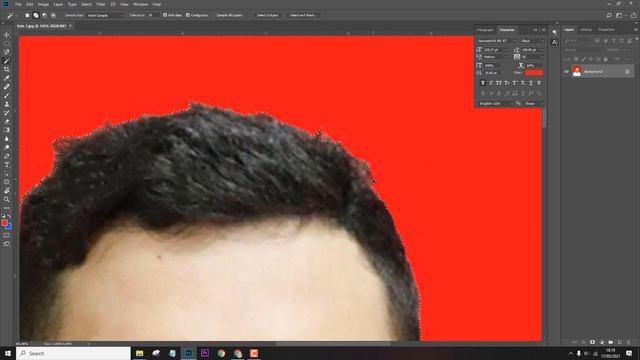Viewport: 640px width, 360px height.
Task: Open the Filter menu
Action: 101,4
